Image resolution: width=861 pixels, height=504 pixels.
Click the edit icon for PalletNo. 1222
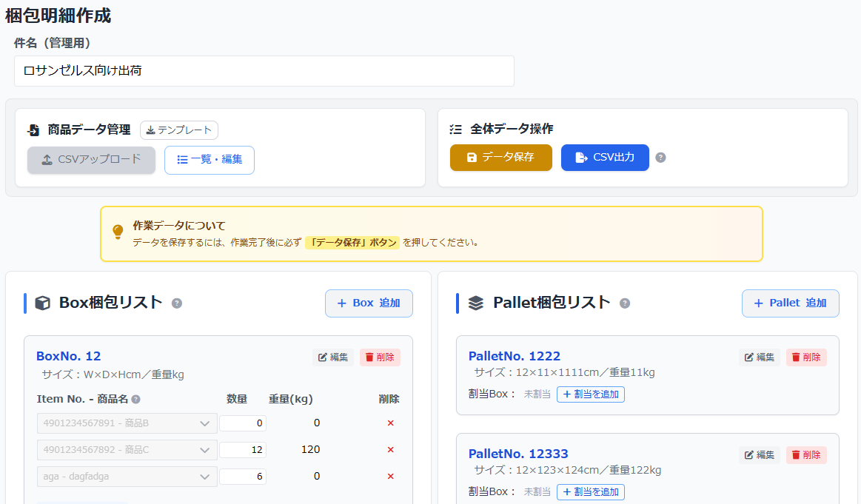coord(759,357)
